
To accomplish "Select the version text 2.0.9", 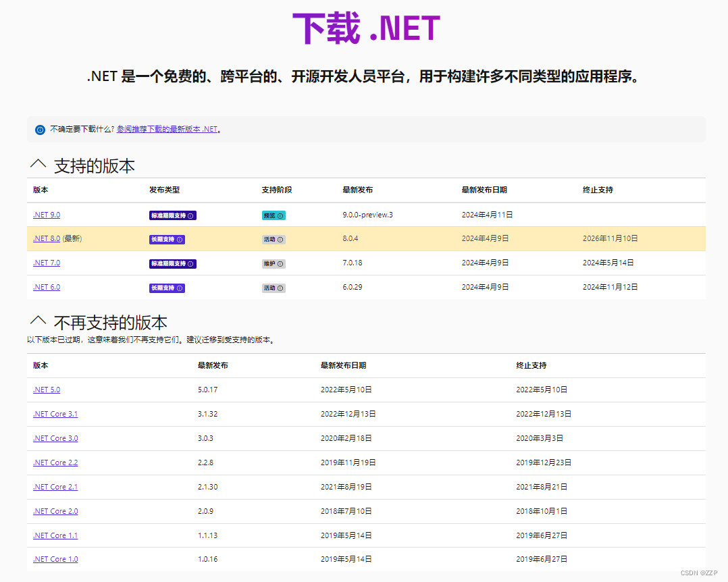I will click(x=206, y=511).
